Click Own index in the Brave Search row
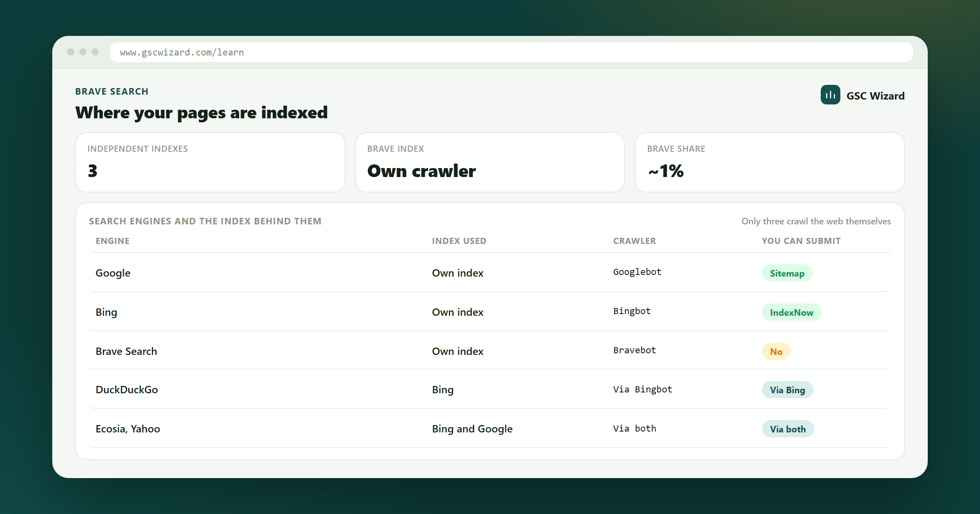 (x=458, y=351)
